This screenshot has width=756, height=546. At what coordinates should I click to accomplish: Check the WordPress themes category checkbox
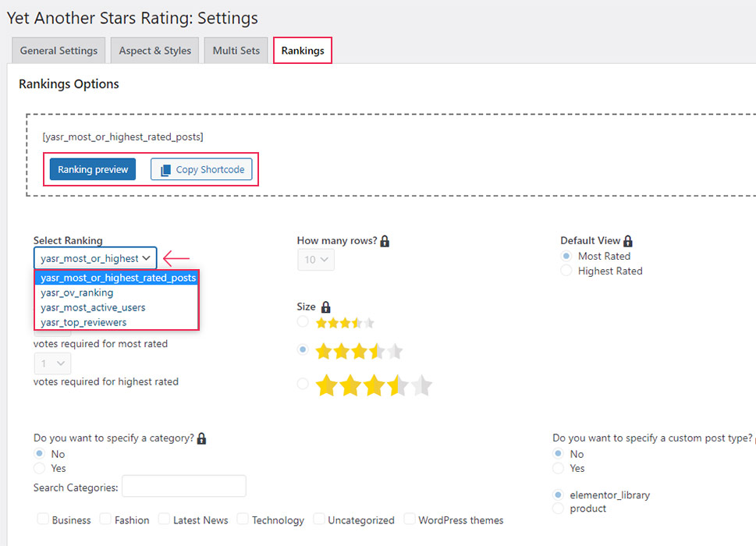[410, 519]
